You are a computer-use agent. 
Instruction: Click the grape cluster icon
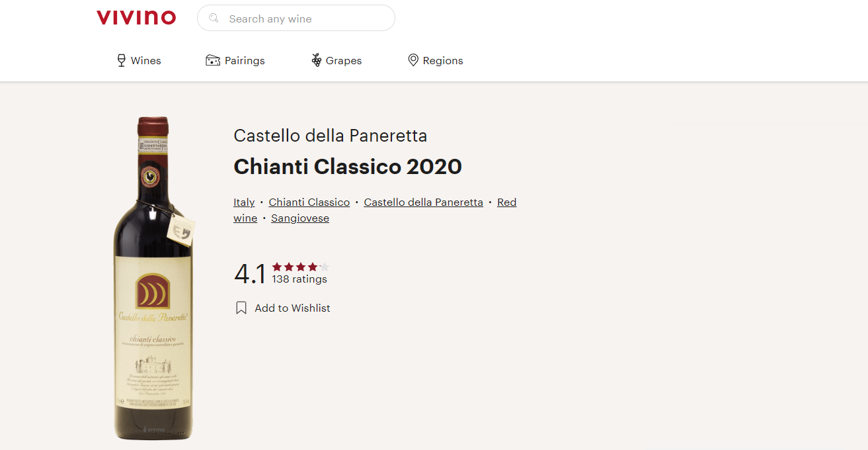[317, 61]
